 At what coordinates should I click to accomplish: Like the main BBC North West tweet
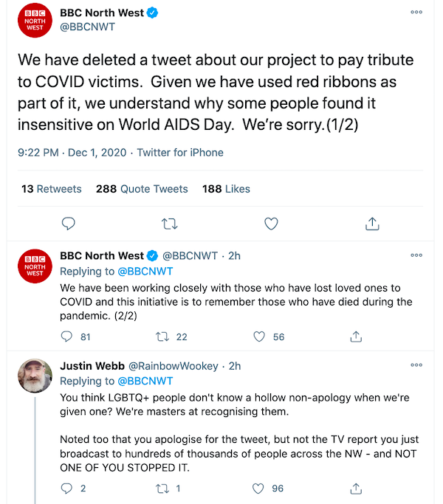coord(271,224)
